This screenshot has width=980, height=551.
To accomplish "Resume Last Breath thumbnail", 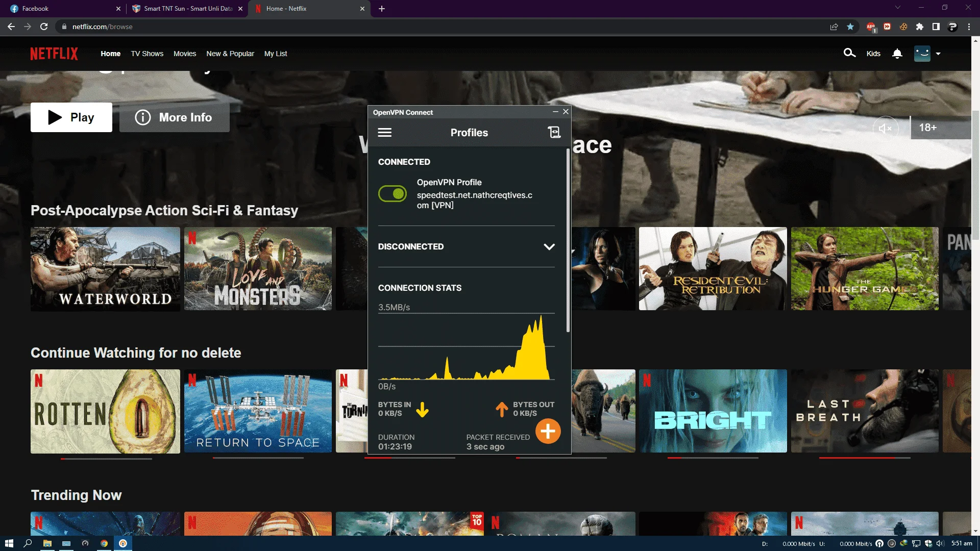I will pos(865,411).
